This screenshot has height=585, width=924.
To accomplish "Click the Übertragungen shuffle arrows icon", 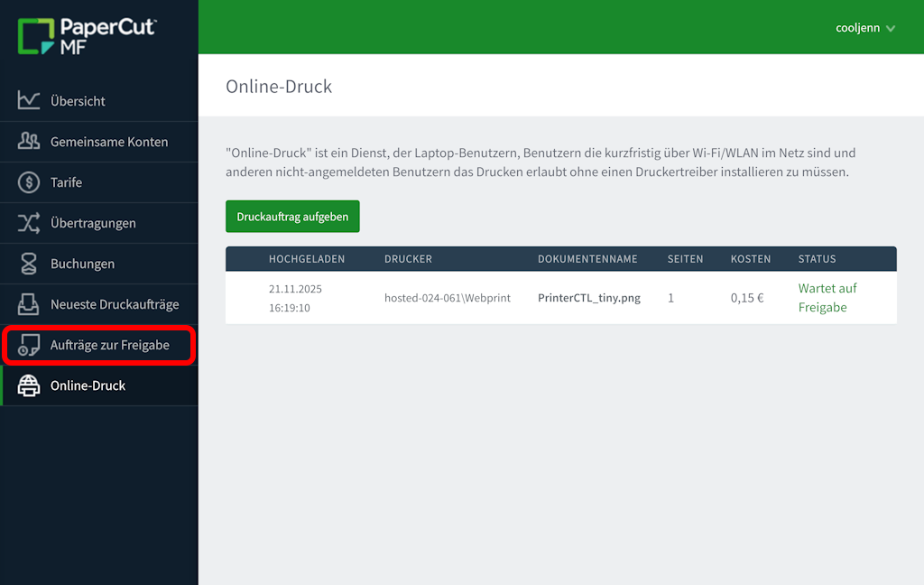I will tap(29, 223).
